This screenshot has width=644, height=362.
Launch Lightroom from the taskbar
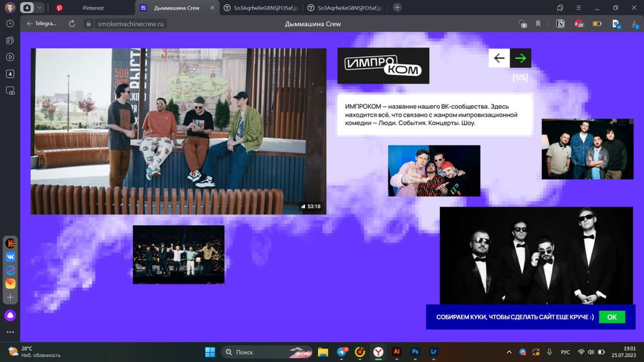[433, 352]
